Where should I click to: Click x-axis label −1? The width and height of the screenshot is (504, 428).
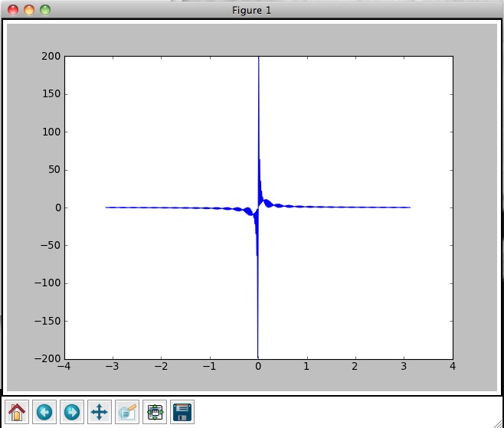click(210, 366)
